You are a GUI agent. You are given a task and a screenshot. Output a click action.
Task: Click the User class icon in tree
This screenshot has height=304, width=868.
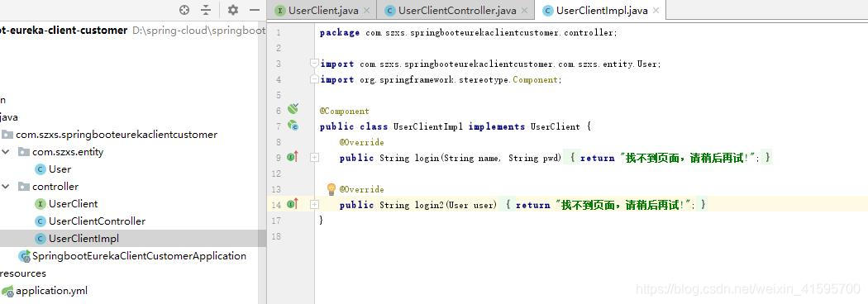coord(40,169)
